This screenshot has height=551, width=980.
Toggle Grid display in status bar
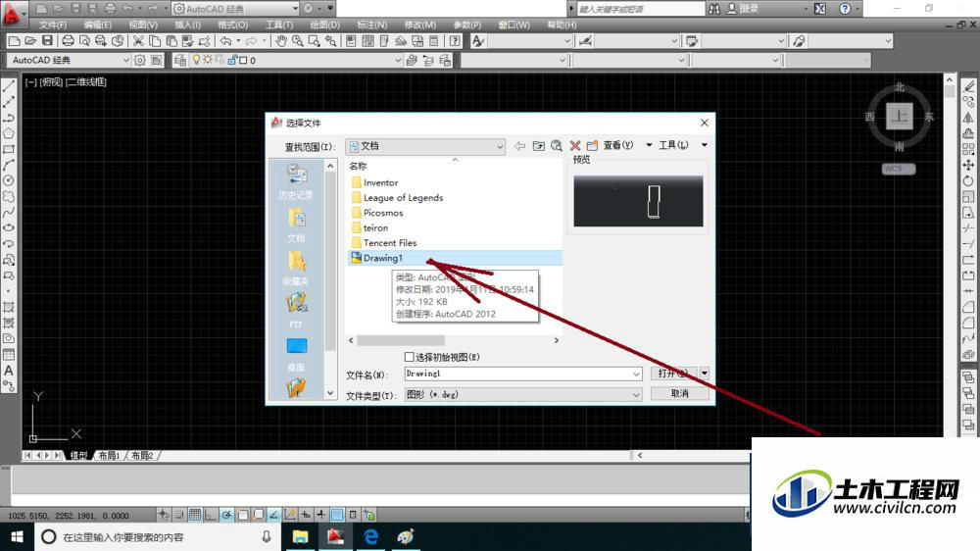click(x=195, y=515)
